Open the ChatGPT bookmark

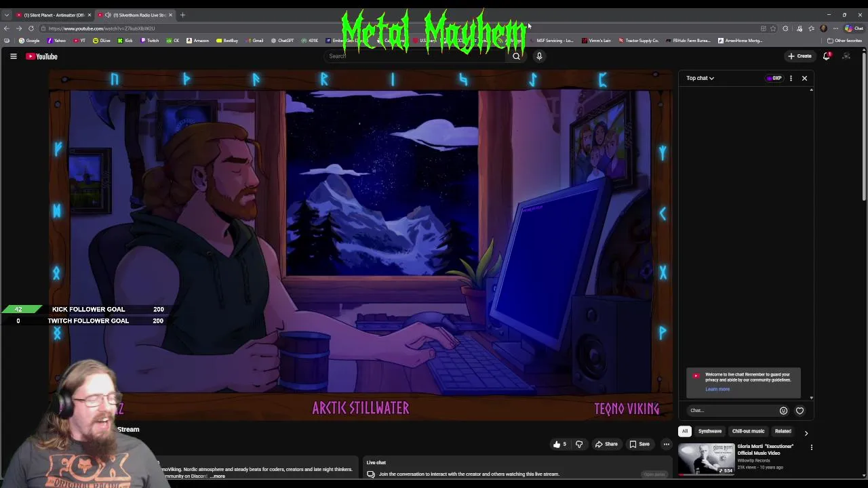coord(282,41)
